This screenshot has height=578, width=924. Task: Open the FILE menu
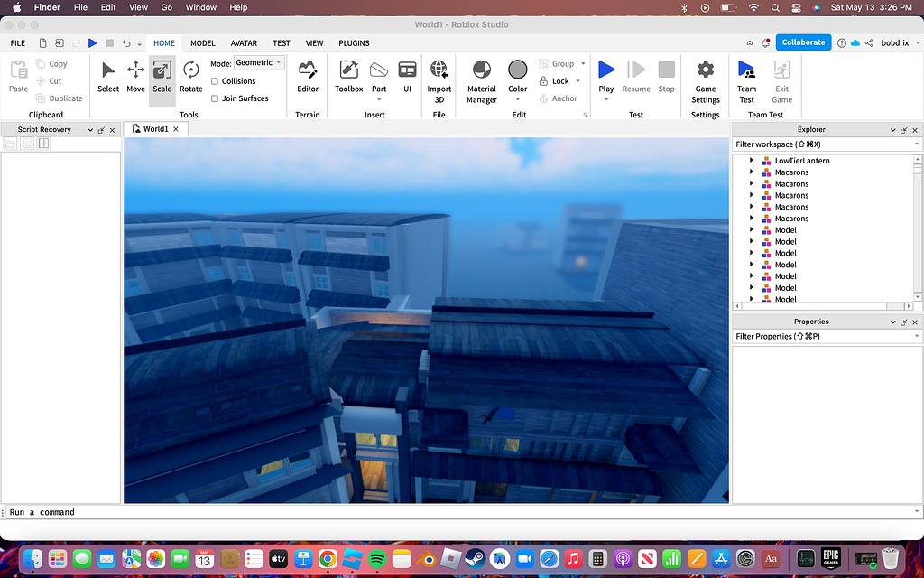18,43
